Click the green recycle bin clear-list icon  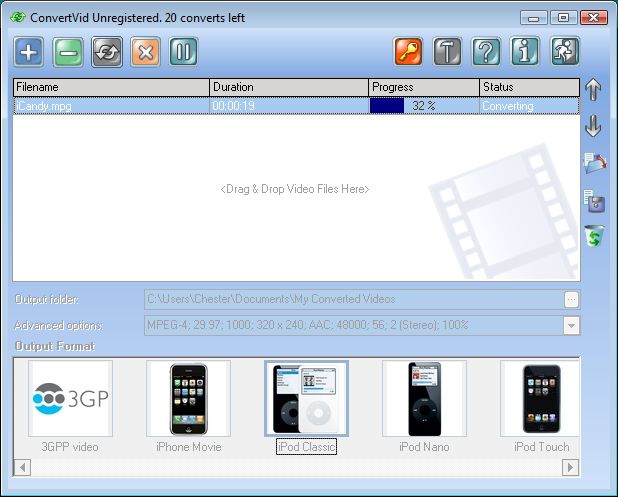(594, 236)
